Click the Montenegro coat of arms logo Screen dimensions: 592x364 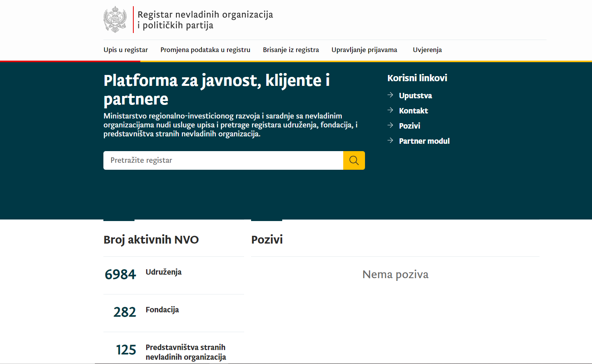115,19
